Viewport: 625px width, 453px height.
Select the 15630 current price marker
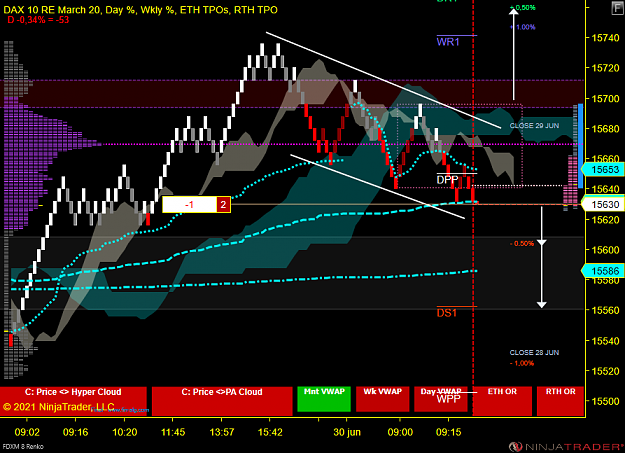[603, 205]
